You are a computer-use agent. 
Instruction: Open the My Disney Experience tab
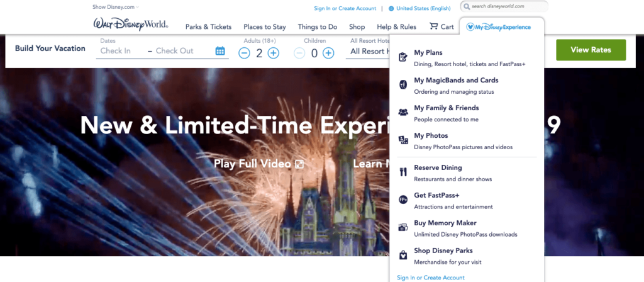pos(502,27)
